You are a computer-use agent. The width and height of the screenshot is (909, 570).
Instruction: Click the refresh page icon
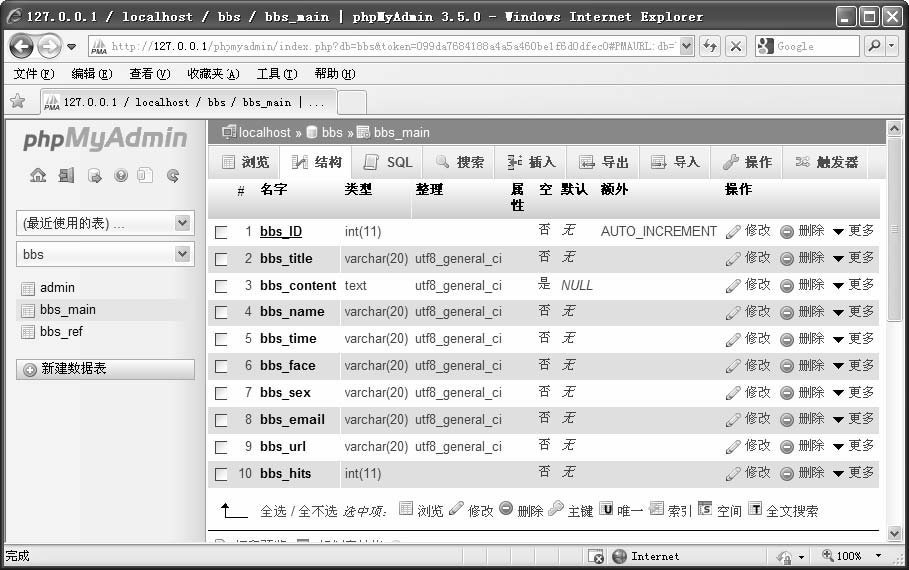point(710,46)
